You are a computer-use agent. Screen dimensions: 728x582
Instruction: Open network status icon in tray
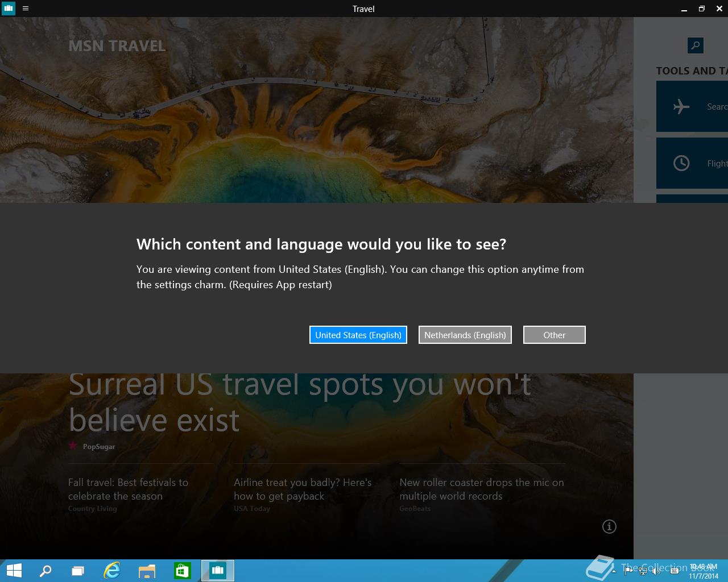(642, 571)
